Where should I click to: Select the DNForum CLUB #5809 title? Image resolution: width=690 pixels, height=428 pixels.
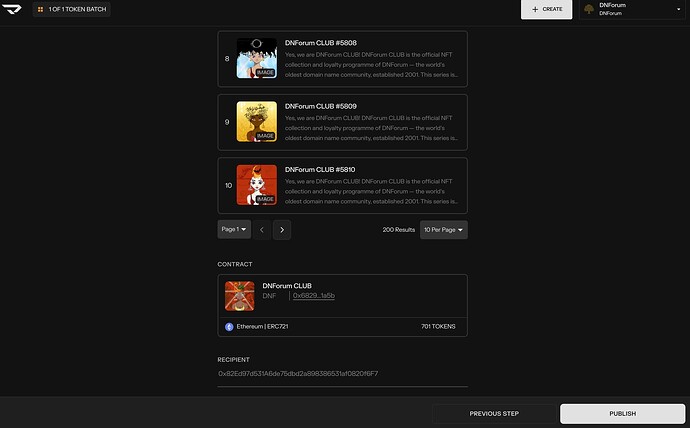point(321,106)
